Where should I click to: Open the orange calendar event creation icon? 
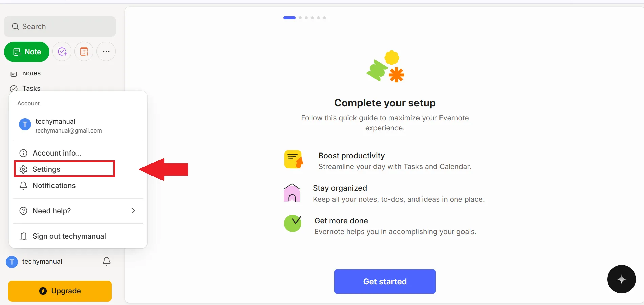tap(84, 52)
